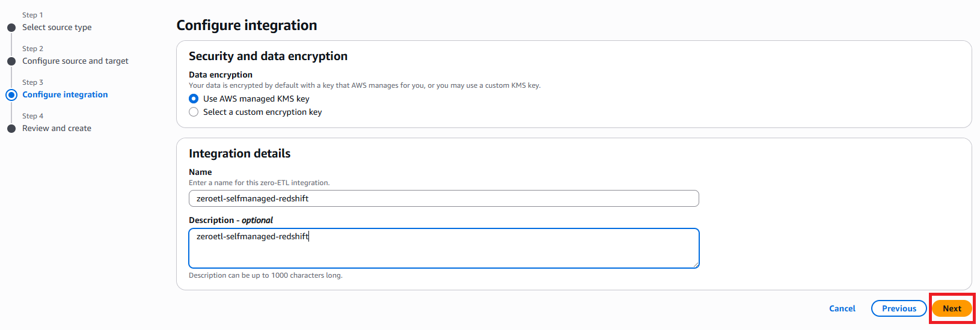The height and width of the screenshot is (330, 980).
Task: Click the Step 4 circle indicator
Action: click(11, 129)
